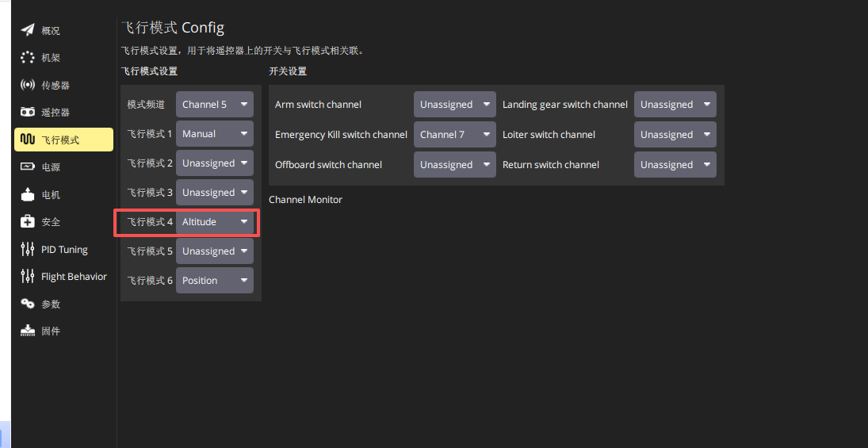
Task: Click the 飞行模式设置 section heading
Action: [149, 71]
